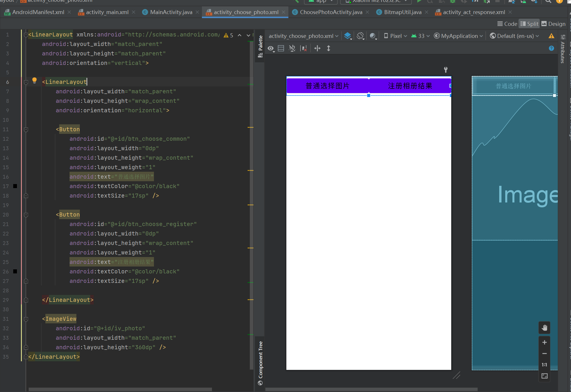Click the blue help question mark icon
The image size is (571, 392).
click(x=551, y=48)
